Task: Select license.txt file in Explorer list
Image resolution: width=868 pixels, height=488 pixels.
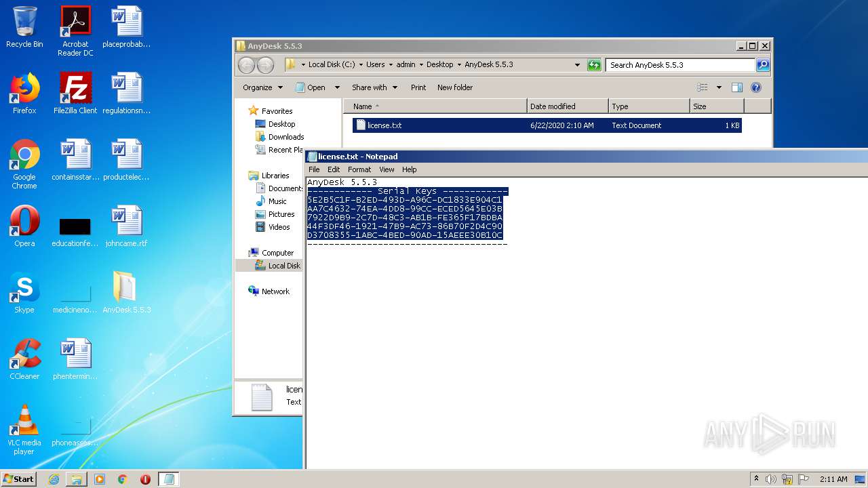Action: tap(547, 125)
